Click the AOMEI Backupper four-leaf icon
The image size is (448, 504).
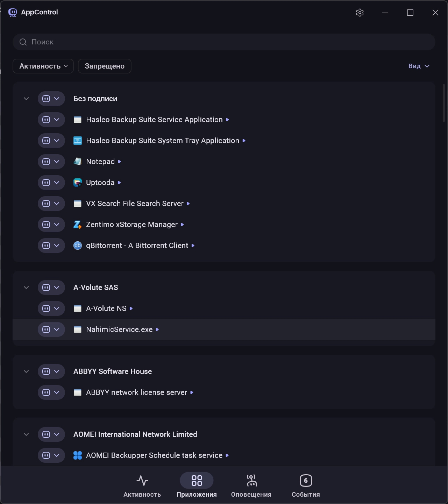pyautogui.click(x=77, y=455)
